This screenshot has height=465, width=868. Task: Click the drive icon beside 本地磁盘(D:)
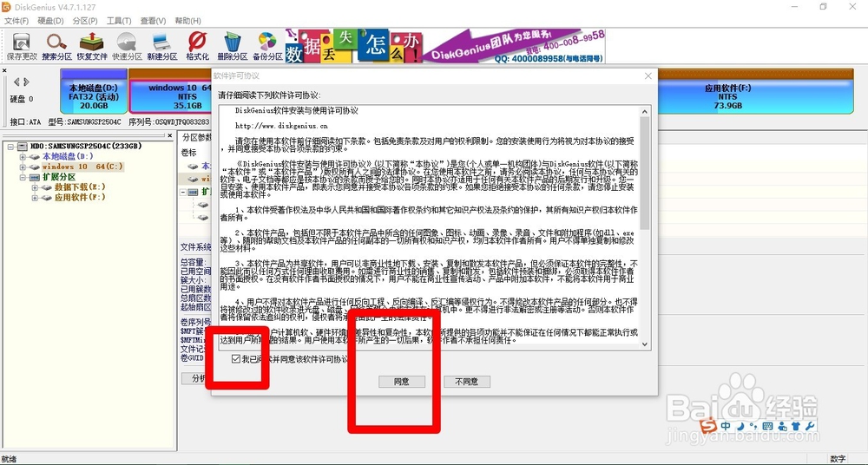35,157
